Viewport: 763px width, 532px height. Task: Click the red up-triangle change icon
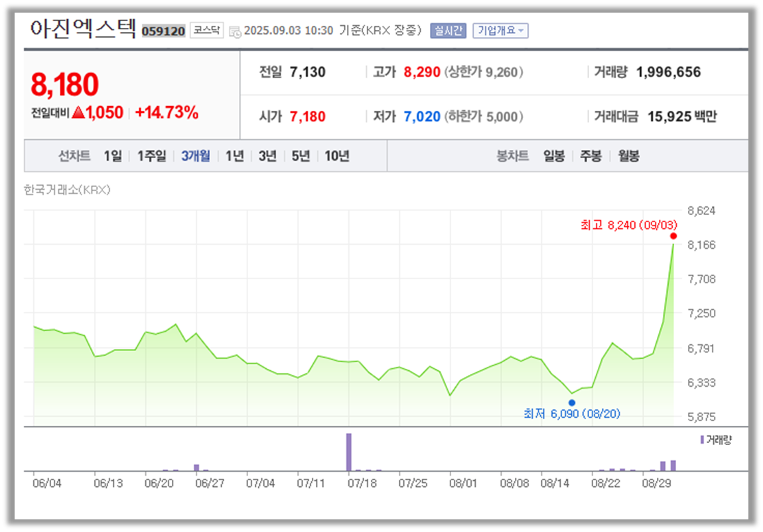coord(78,112)
